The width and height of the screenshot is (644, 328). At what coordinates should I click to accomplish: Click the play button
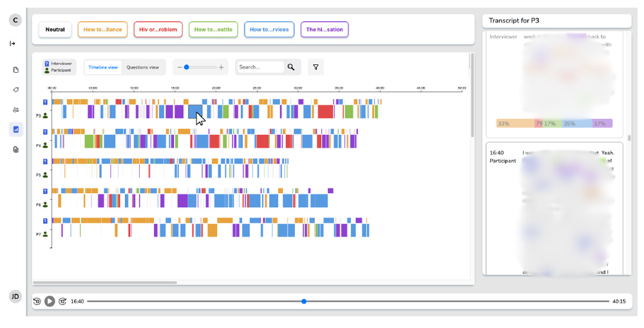[x=50, y=302]
